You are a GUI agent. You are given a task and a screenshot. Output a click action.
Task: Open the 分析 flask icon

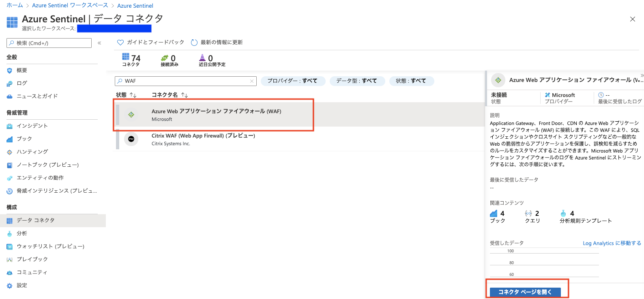click(x=10, y=234)
